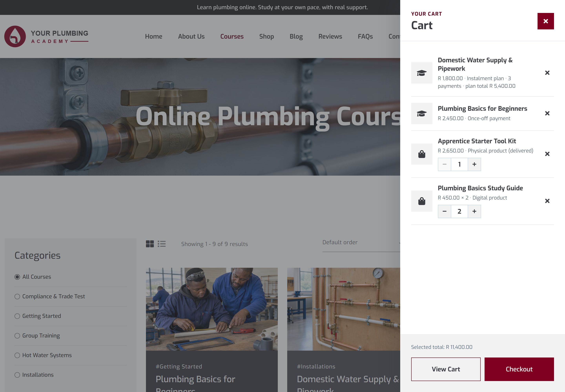Switch to list view layout
Image resolution: width=565 pixels, height=392 pixels.
pos(161,244)
